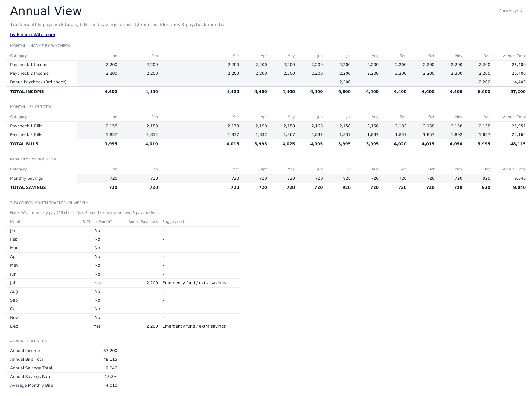Select Bonus Paycheck (3rd check) row label

tap(38, 82)
